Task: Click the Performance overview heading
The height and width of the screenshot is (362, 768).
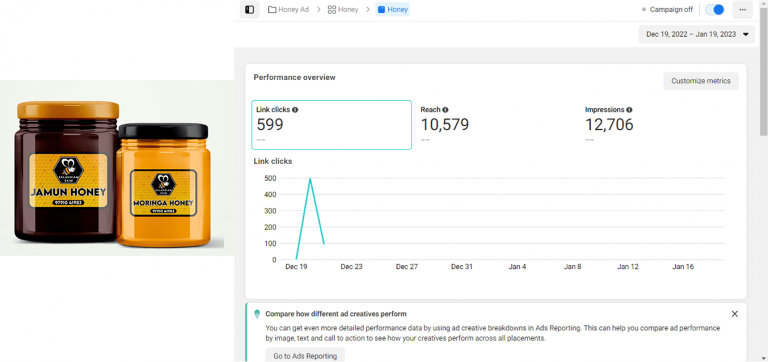Action: (294, 77)
